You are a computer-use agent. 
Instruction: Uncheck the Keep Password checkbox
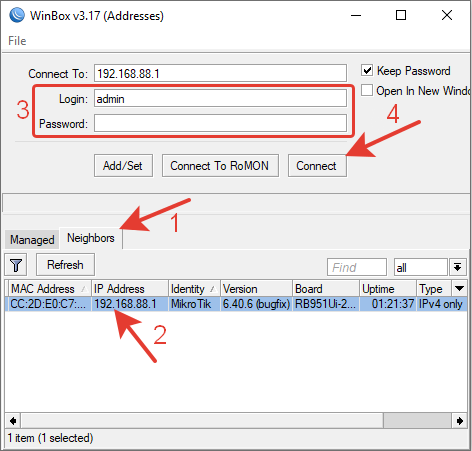367,70
